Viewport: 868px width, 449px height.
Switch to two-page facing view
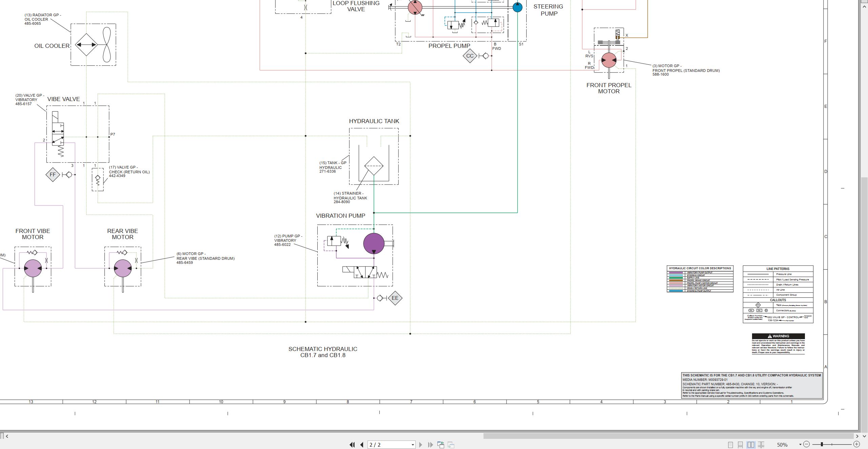tap(751, 445)
